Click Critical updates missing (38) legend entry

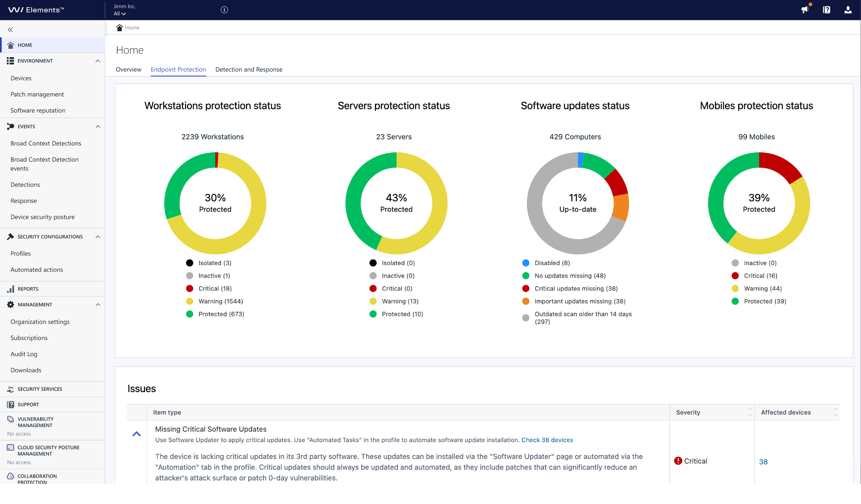(x=570, y=289)
